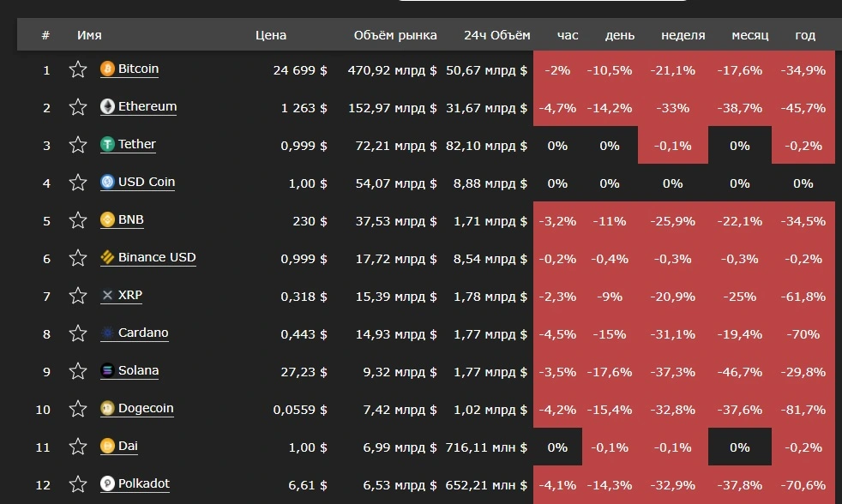Click the Ethereum diamond logo icon
The height and width of the screenshot is (504, 842).
click(107, 106)
